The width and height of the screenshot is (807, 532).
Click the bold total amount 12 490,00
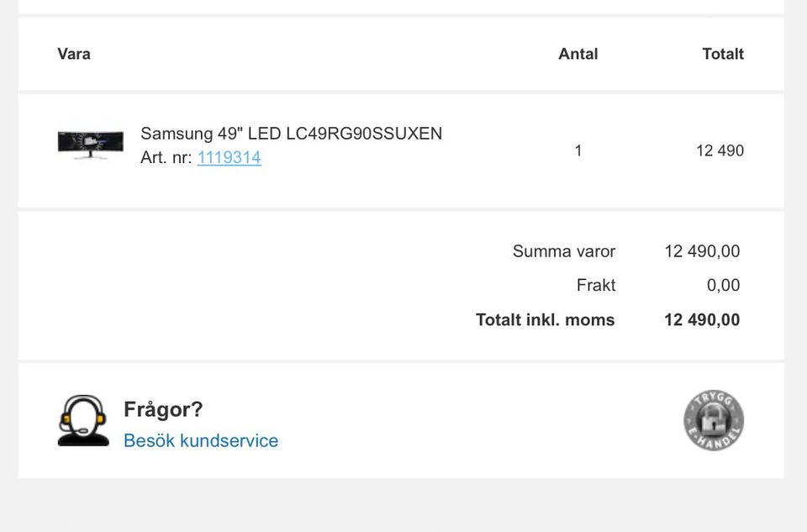(702, 319)
